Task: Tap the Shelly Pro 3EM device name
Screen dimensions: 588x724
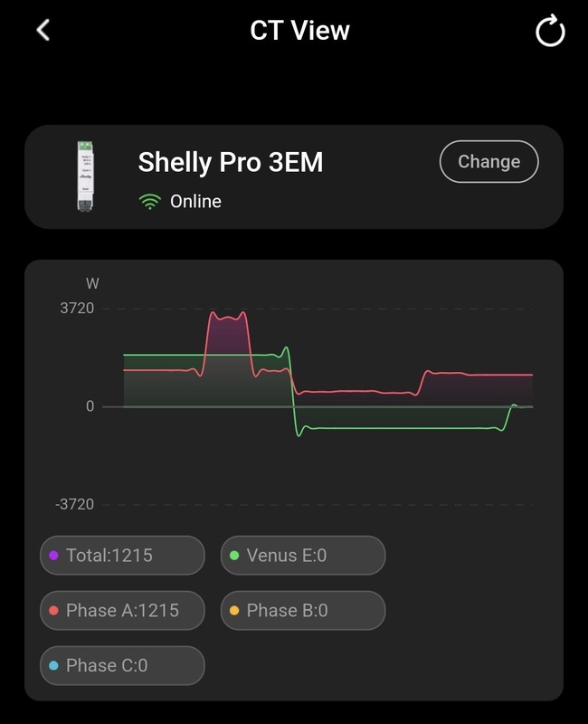Action: (x=231, y=162)
